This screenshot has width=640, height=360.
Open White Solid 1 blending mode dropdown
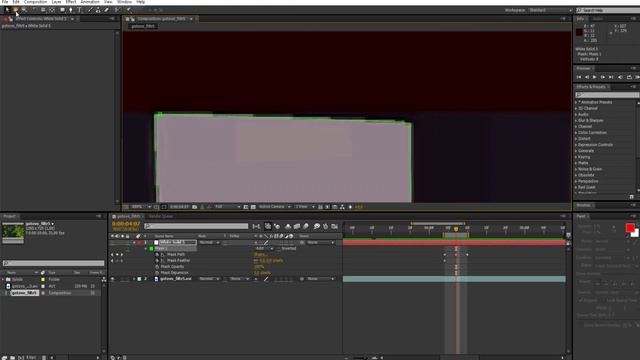tap(209, 242)
